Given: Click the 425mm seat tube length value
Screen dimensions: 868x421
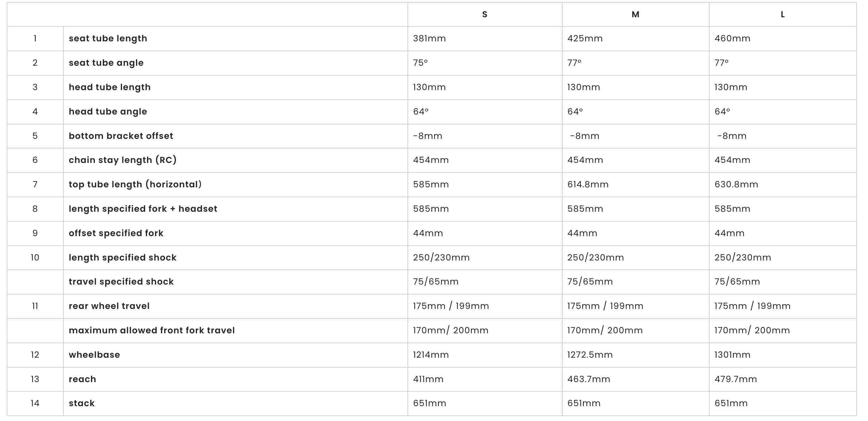Looking at the screenshot, I should click(585, 39).
